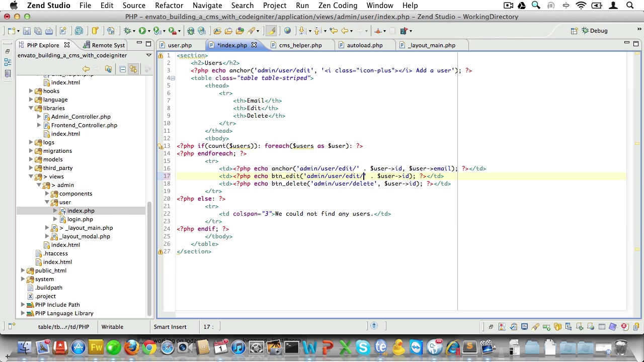The image size is (644, 362).
Task: Open the PHP Explorer view menu dropdown
Action: point(149,55)
